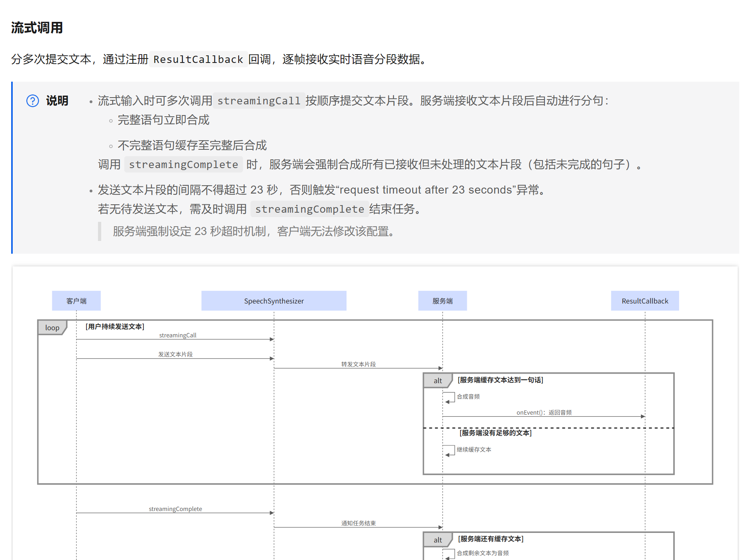The height and width of the screenshot is (560, 756).
Task: Click the streamingCall inline code in note
Action: [259, 101]
